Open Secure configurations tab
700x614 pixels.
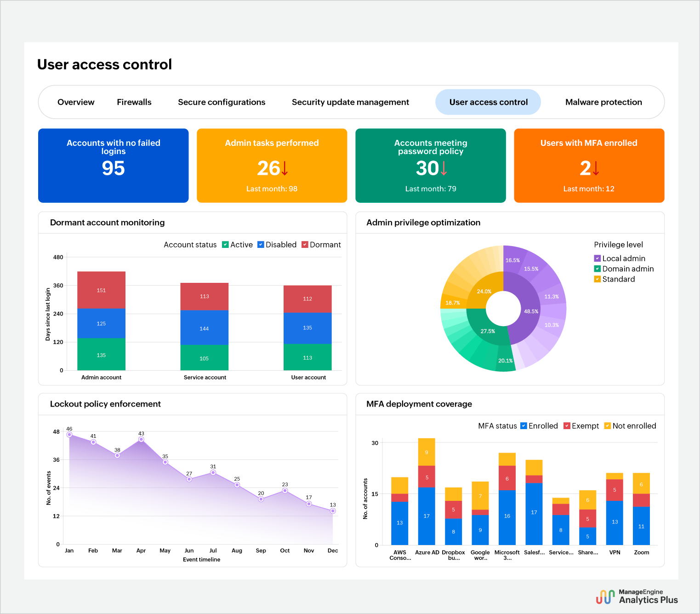click(x=222, y=102)
